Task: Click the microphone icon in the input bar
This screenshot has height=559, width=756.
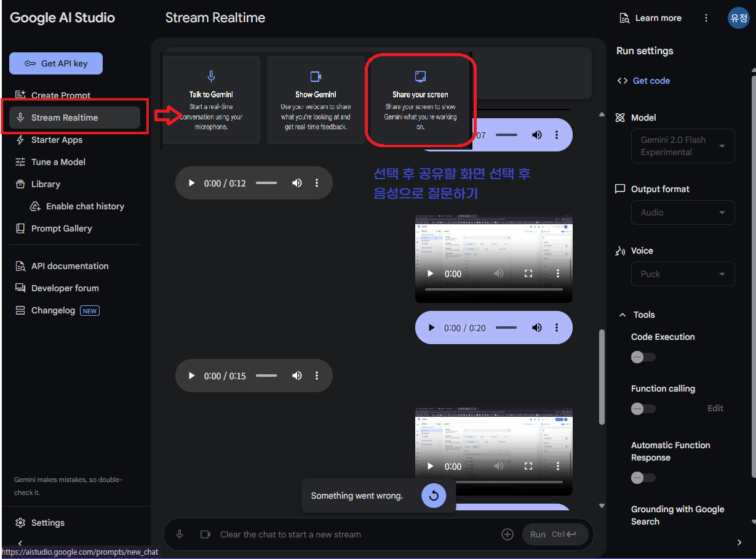Action: point(180,534)
